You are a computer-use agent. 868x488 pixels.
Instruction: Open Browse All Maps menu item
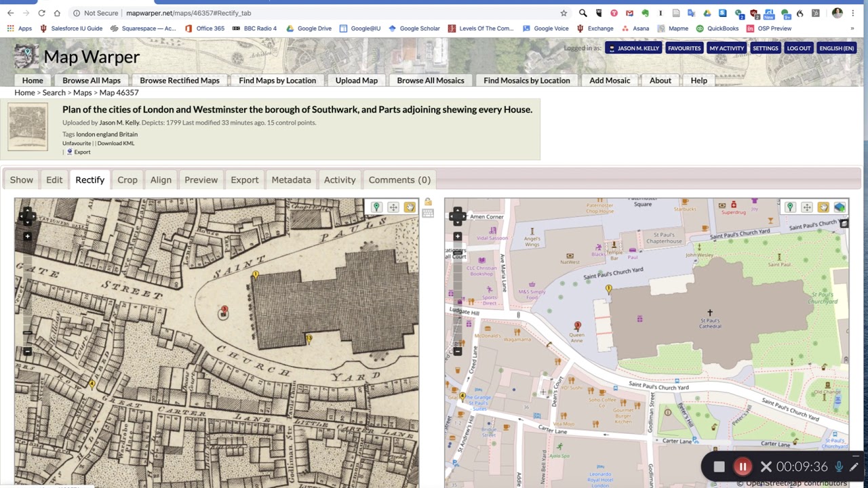pos(92,81)
